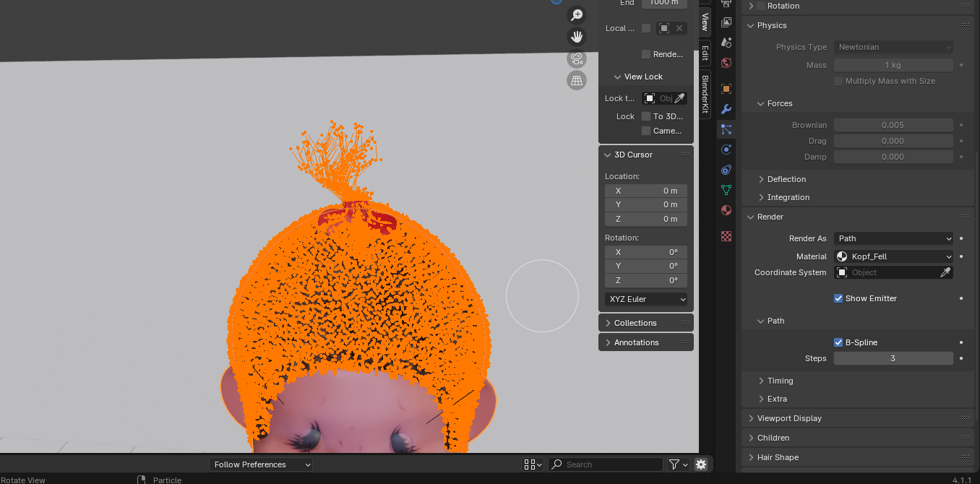This screenshot has height=484, width=980.
Task: Open the Material Kopf_Fell dropdown
Action: point(893,256)
